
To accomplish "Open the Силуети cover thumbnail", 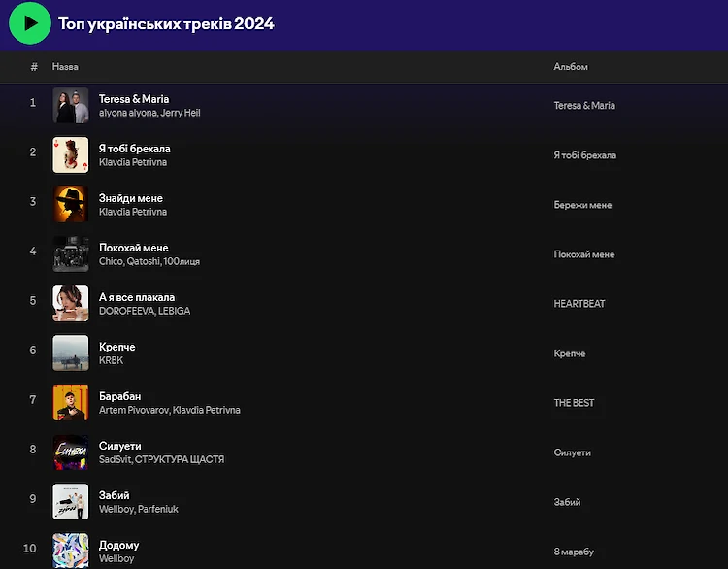I will tap(71, 452).
